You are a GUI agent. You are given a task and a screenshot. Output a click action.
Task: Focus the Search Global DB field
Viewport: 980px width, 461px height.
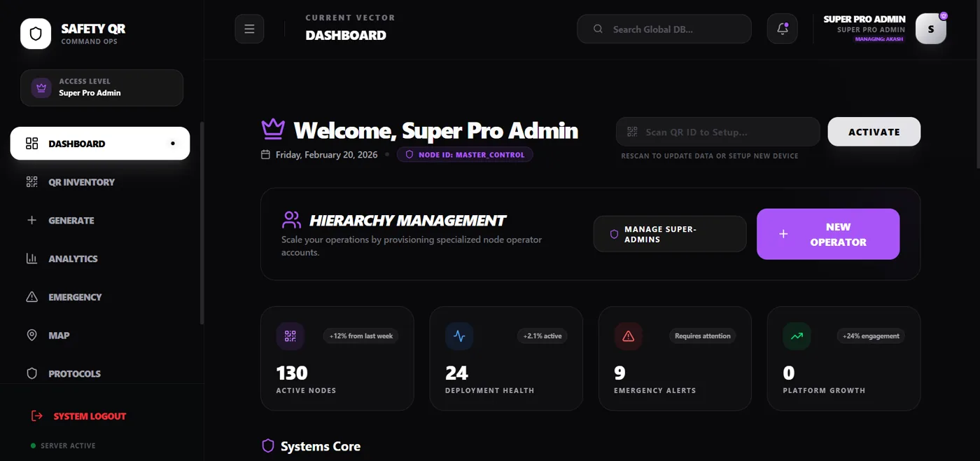(x=664, y=29)
